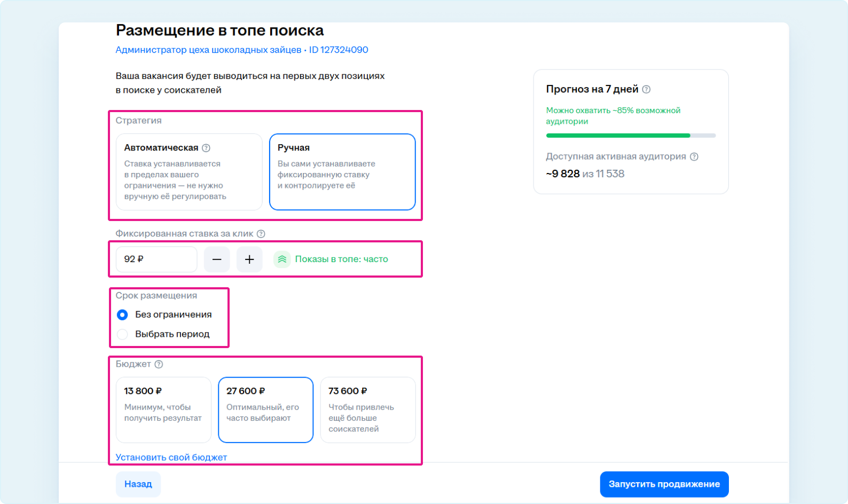Click help icon near Доступная активная аудитория

point(694,157)
